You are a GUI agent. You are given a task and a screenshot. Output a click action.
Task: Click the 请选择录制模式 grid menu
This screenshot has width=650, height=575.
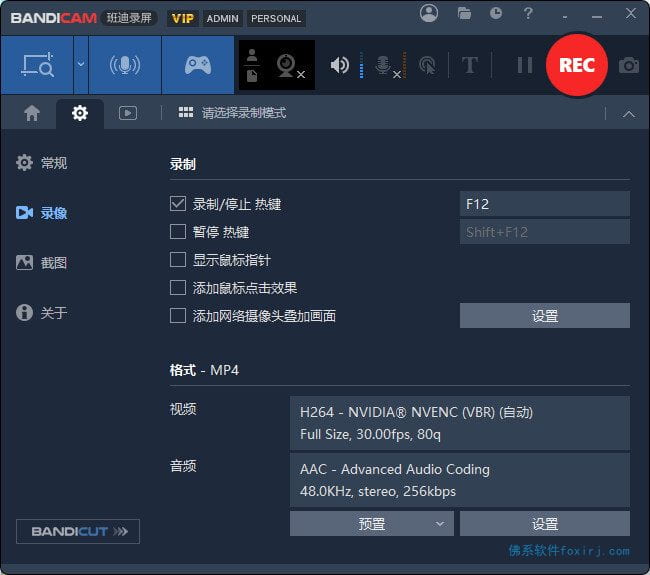pos(232,113)
